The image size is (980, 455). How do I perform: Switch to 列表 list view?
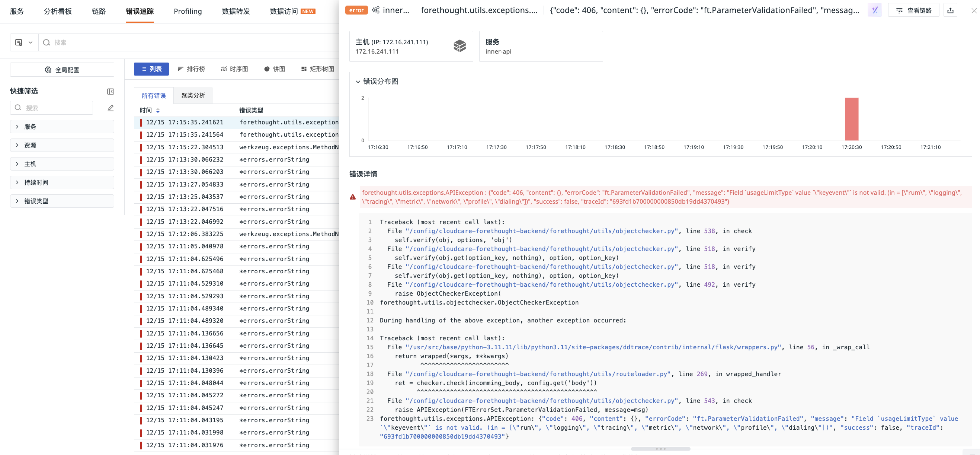[x=151, y=69]
